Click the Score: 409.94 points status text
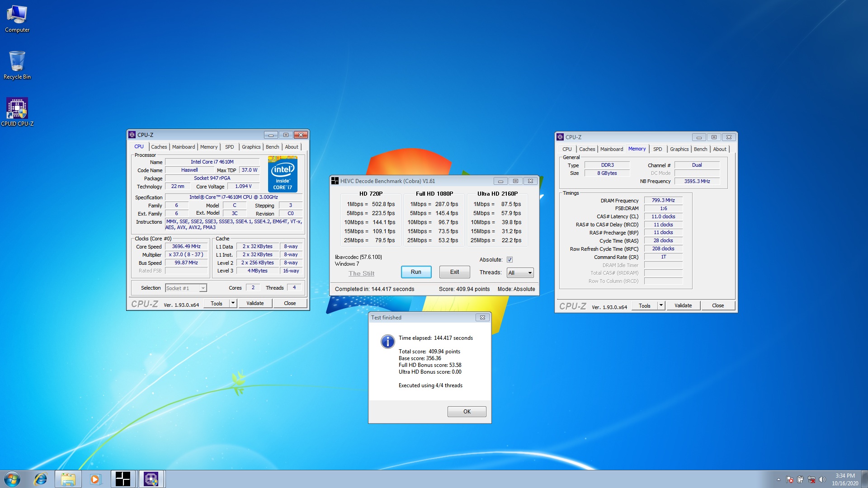Screen dimensions: 868x488 click(464, 289)
